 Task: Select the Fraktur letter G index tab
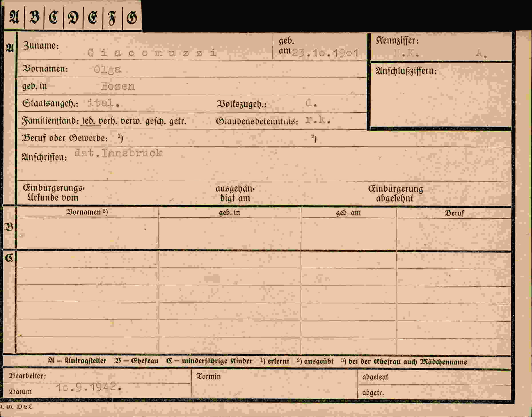(132, 18)
